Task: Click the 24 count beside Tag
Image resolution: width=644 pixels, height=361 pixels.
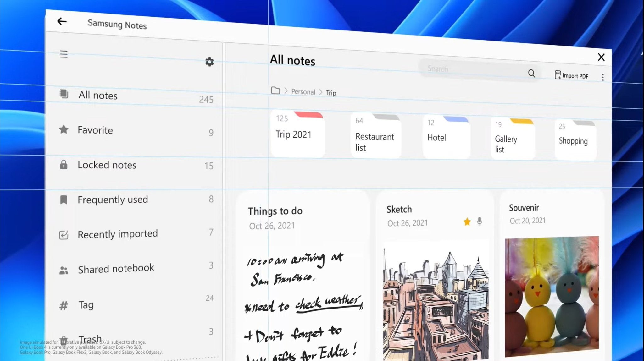Action: (210, 298)
